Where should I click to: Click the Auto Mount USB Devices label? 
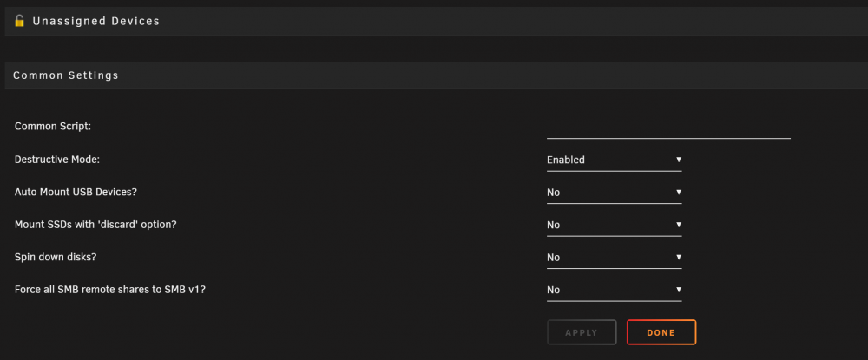pyautogui.click(x=76, y=192)
